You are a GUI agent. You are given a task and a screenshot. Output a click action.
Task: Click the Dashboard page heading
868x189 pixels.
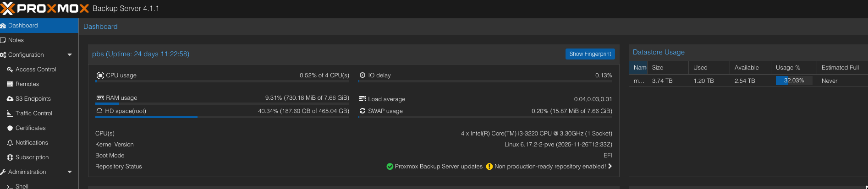(100, 27)
